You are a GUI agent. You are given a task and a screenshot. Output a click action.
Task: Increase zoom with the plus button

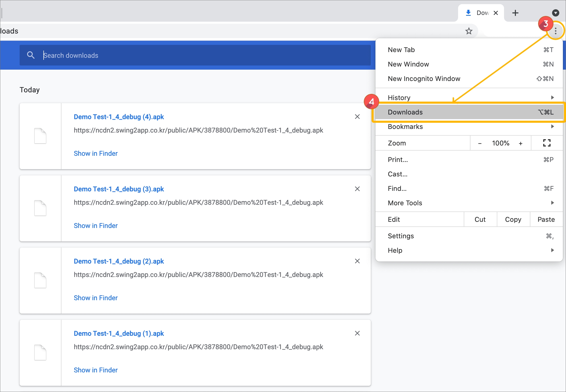coord(521,143)
